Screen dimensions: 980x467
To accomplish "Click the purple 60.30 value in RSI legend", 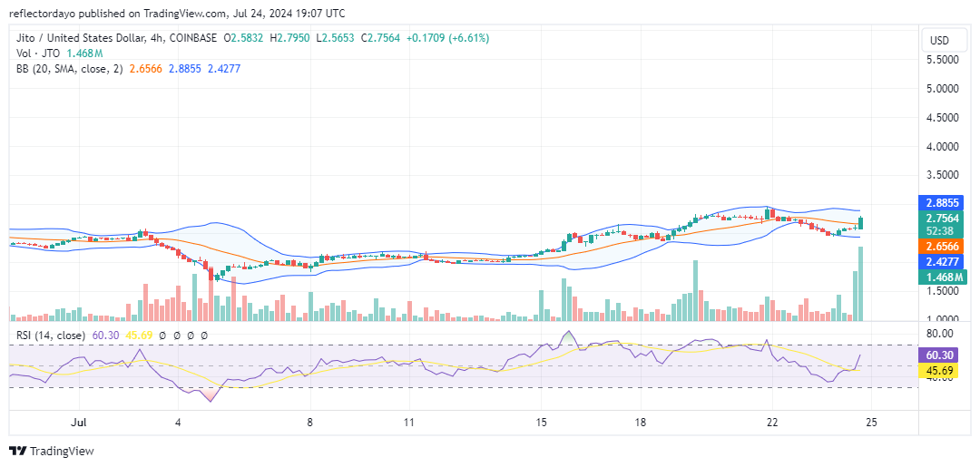I will pyautogui.click(x=103, y=336).
